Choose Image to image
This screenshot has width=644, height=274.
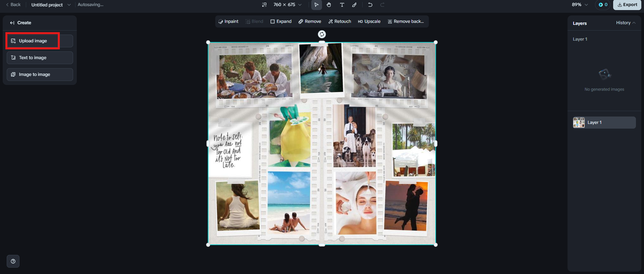[40, 75]
